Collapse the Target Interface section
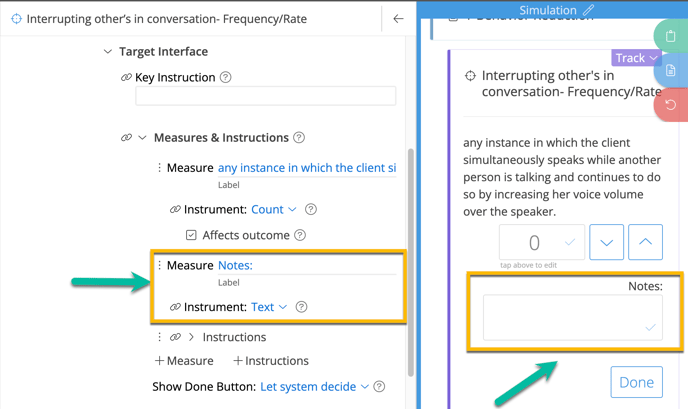 coord(108,51)
